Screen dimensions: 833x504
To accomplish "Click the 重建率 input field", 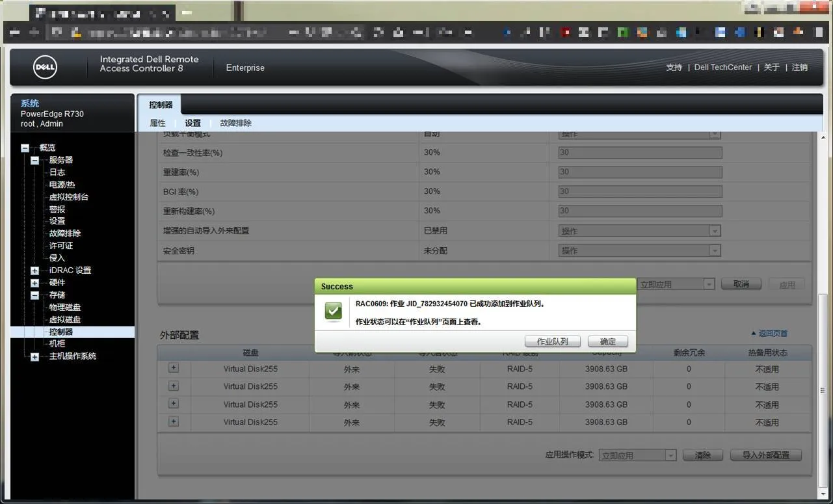I will [641, 172].
